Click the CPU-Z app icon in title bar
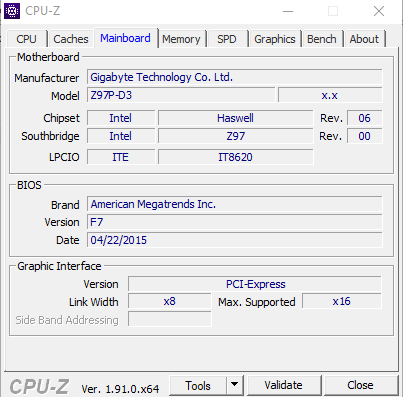 coord(12,11)
